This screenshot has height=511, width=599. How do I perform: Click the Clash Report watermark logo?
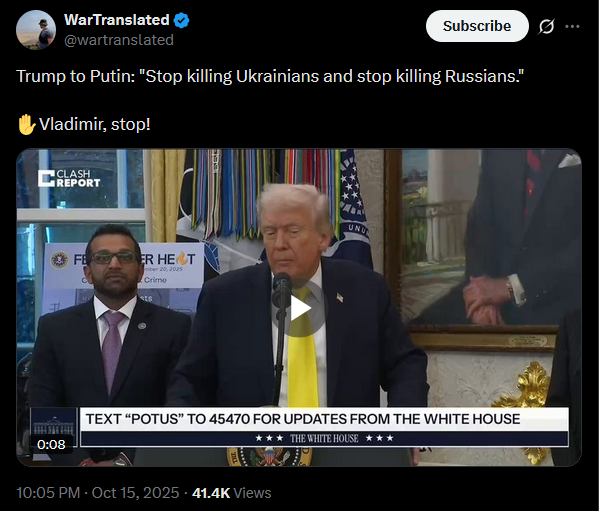point(69,178)
